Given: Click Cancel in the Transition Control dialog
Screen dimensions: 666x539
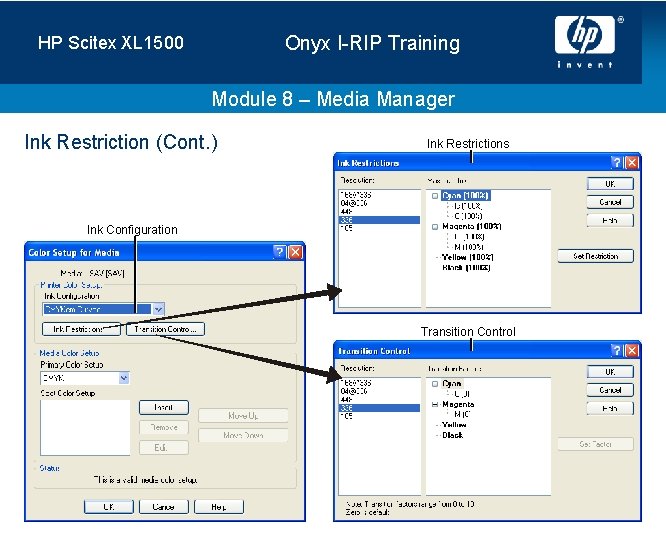Looking at the screenshot, I should [610, 390].
